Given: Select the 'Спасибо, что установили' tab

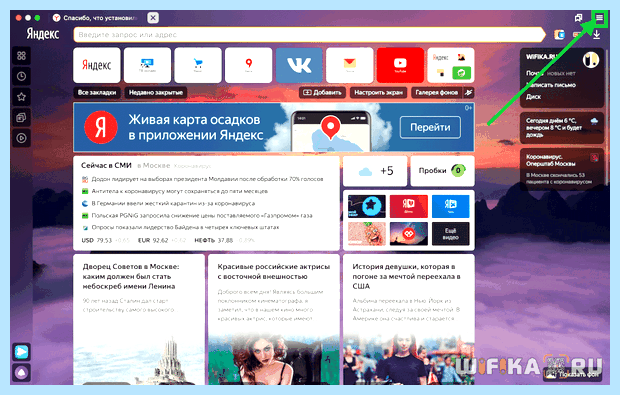Looking at the screenshot, I should (x=94, y=18).
